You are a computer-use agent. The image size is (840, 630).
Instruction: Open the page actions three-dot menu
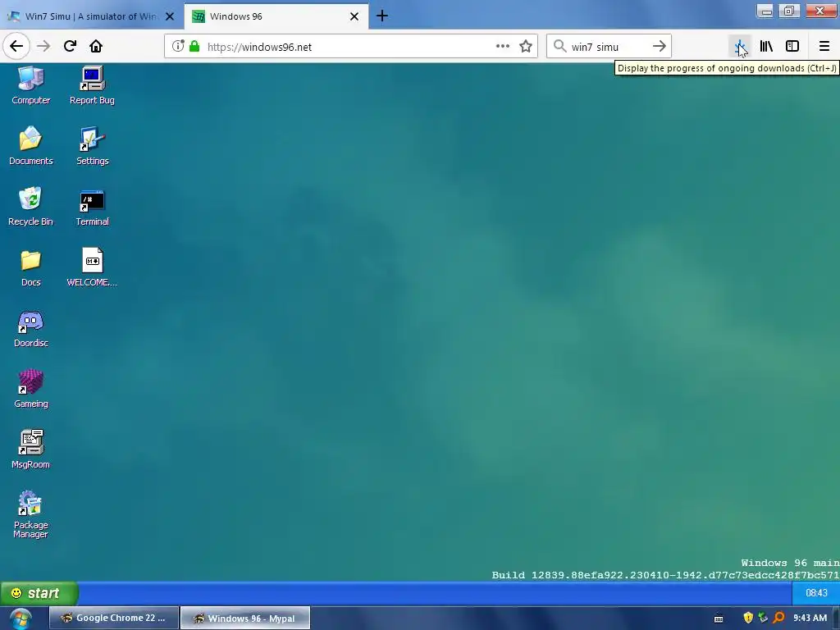tap(503, 46)
